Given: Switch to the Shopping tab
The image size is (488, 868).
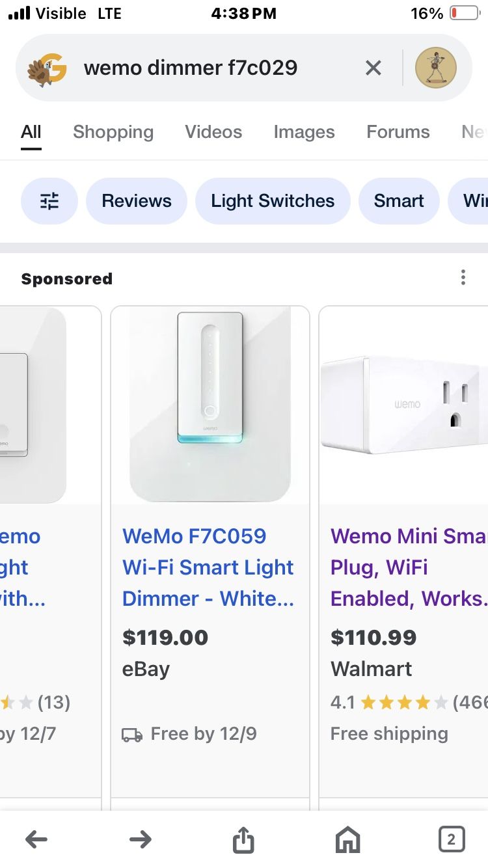Looking at the screenshot, I should click(113, 131).
